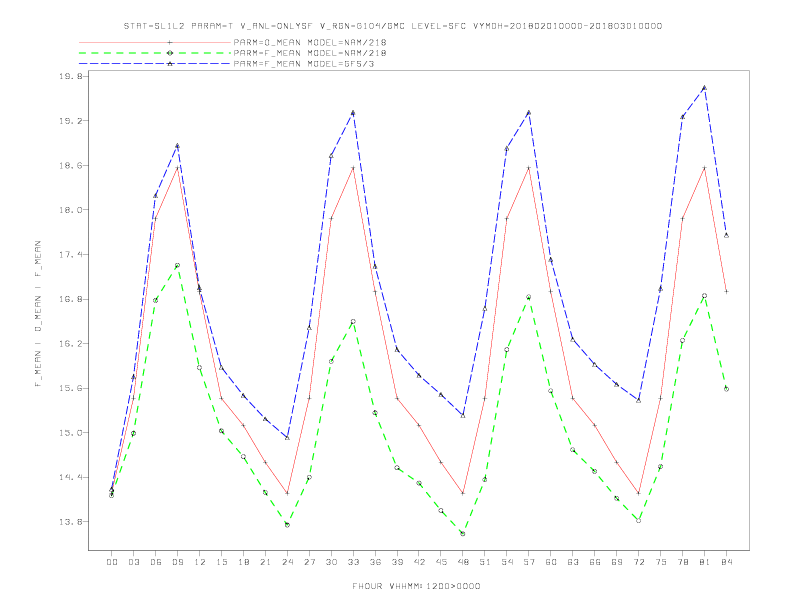Click the blue dashed line sample in legend

tap(155, 64)
